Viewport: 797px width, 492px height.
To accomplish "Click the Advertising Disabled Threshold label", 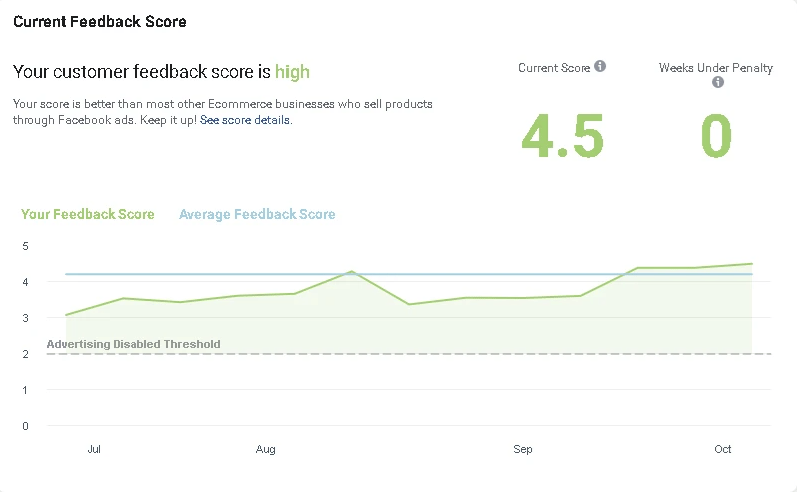I will coord(134,344).
